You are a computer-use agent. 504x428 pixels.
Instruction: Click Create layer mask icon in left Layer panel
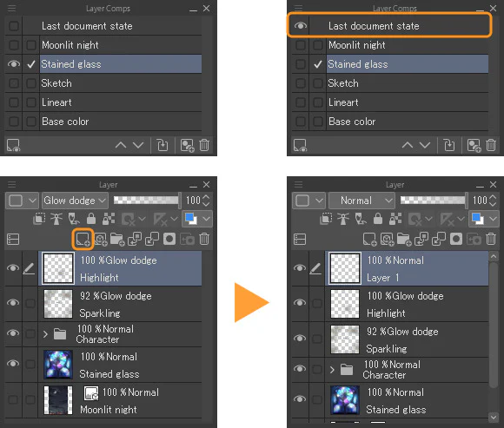(x=169, y=240)
